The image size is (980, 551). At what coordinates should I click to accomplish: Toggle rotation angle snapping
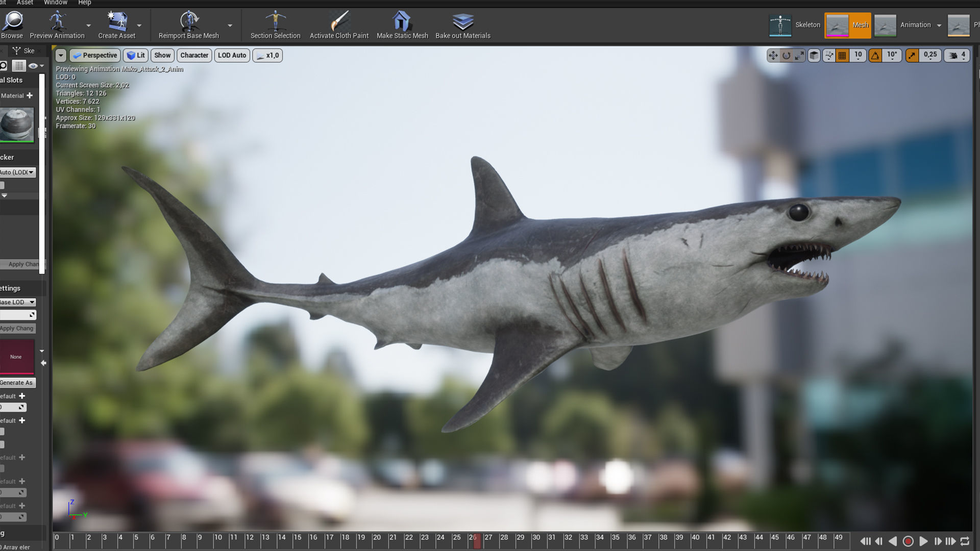tap(875, 55)
